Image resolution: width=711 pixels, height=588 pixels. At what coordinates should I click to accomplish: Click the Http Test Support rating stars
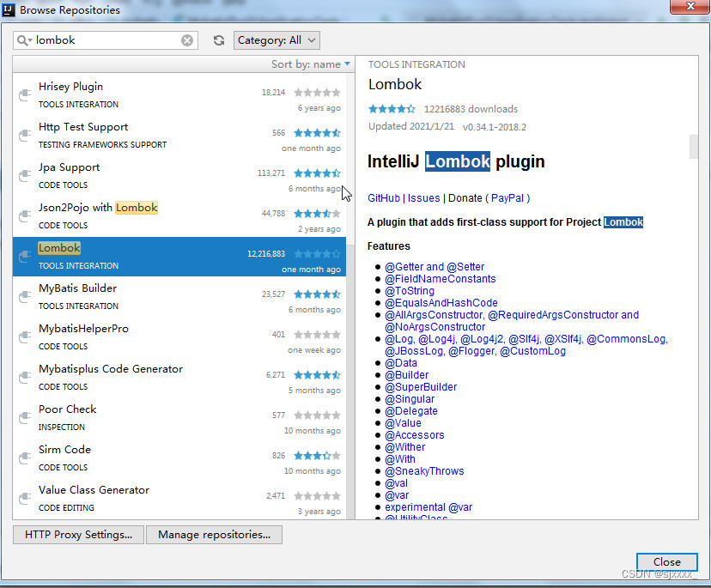317,133
